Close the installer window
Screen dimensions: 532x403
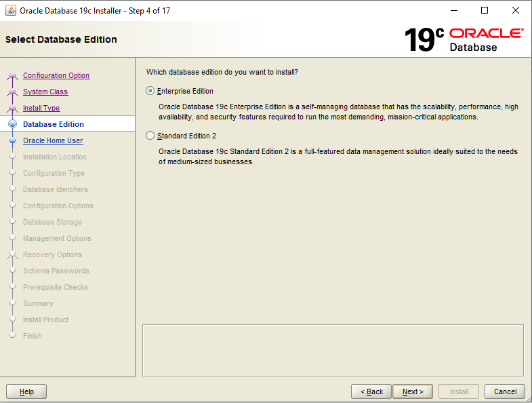tap(515, 11)
